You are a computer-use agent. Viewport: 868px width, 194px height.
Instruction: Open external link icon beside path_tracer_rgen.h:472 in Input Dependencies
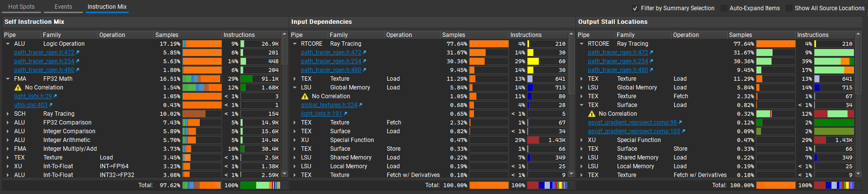click(364, 53)
